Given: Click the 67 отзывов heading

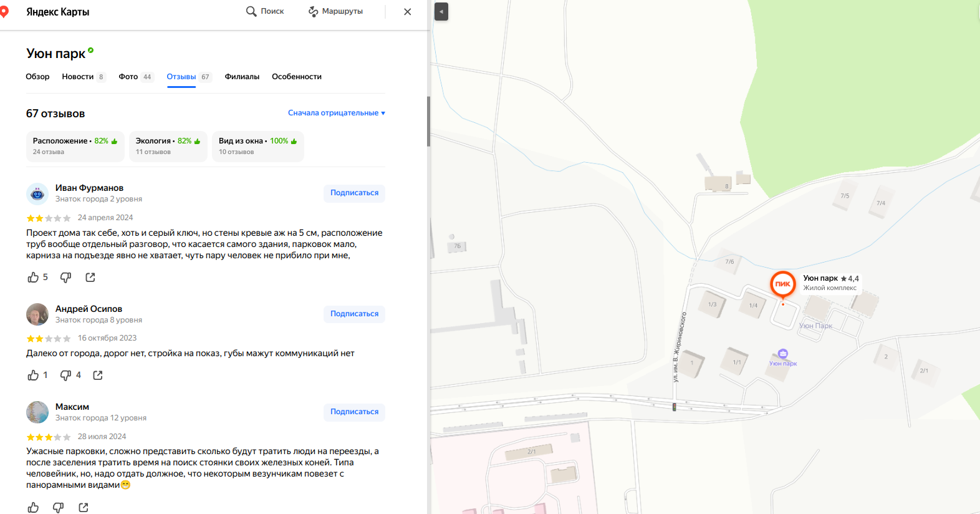Looking at the screenshot, I should click(55, 114).
